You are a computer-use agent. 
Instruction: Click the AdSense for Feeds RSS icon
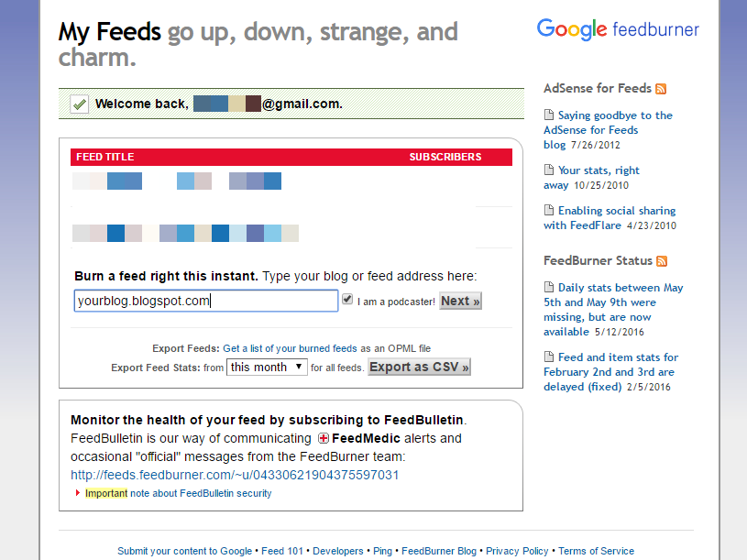coord(661,89)
